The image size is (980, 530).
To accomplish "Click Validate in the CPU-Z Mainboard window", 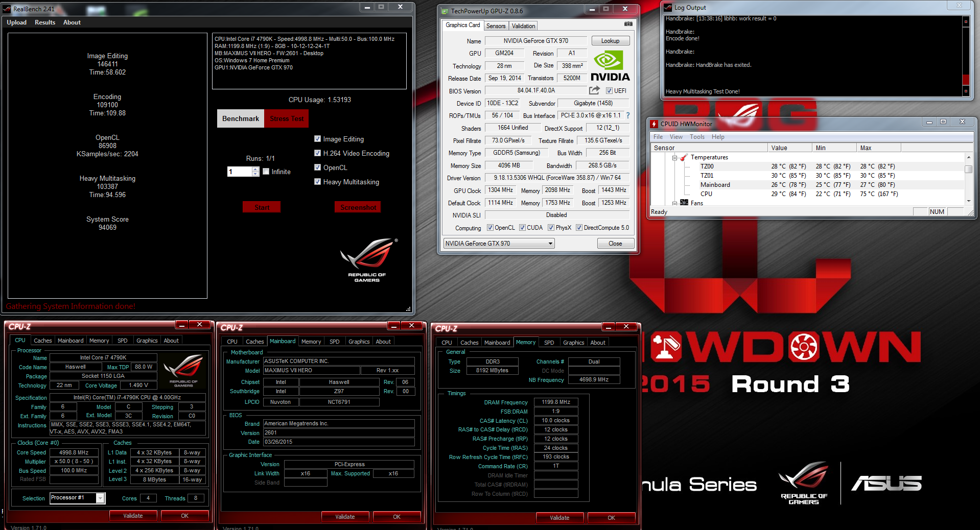I will 345,517.
